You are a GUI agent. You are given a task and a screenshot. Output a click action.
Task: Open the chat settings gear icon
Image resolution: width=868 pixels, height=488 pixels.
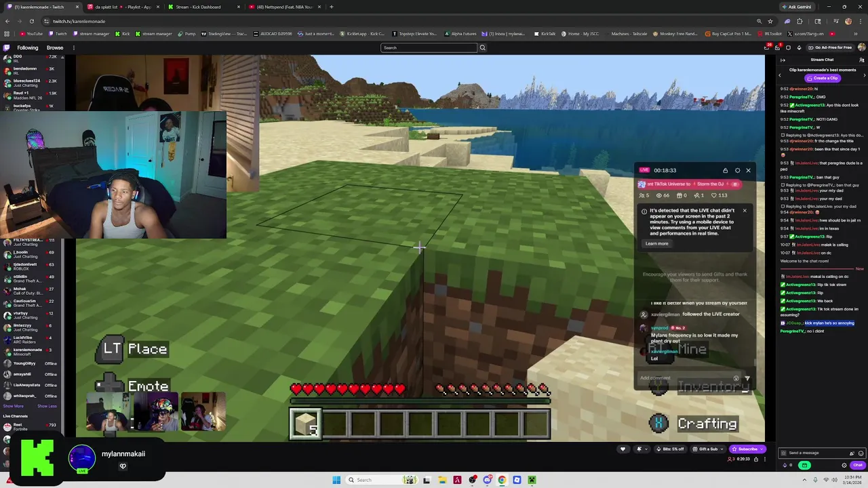point(844,465)
